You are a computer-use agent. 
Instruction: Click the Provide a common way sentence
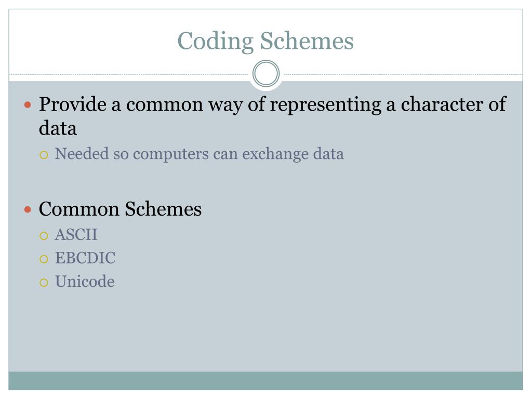pyautogui.click(x=272, y=116)
